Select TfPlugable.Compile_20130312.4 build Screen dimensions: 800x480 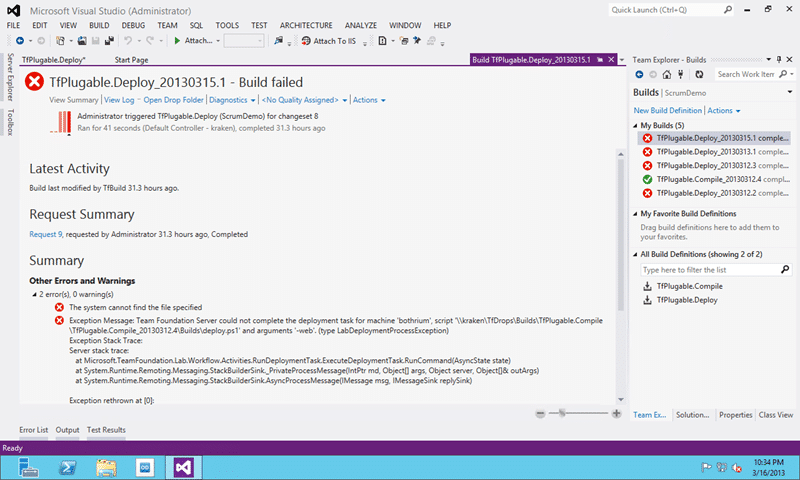coord(714,179)
